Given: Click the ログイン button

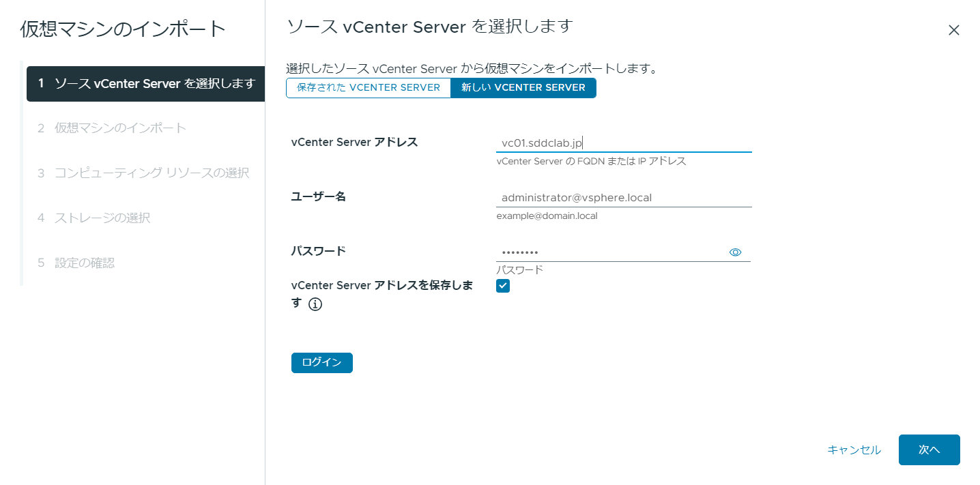Looking at the screenshot, I should [x=322, y=363].
